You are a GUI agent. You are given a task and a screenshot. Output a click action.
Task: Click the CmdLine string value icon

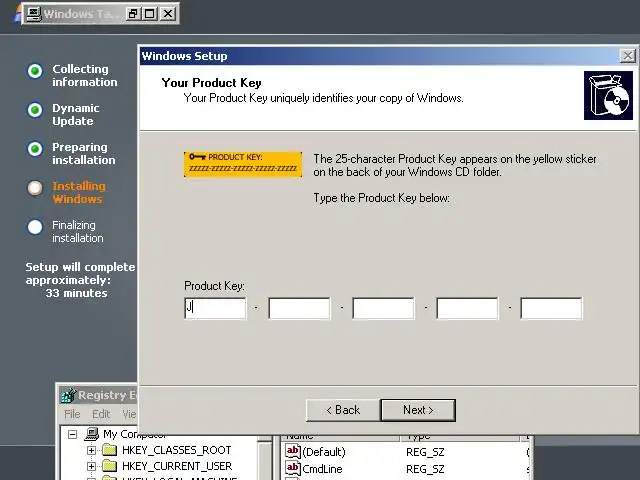click(293, 468)
